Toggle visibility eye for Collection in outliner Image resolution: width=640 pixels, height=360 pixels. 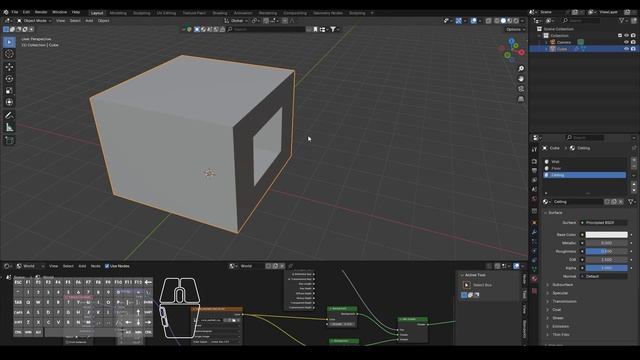626,36
